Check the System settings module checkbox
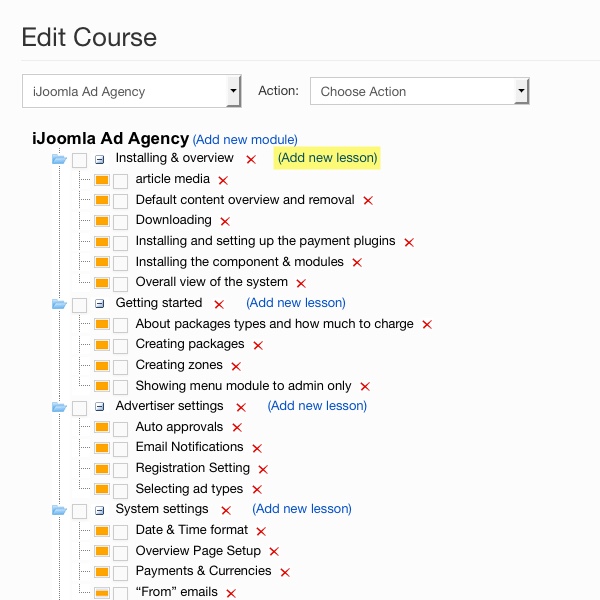Screen dimensions: 600x600 79,511
